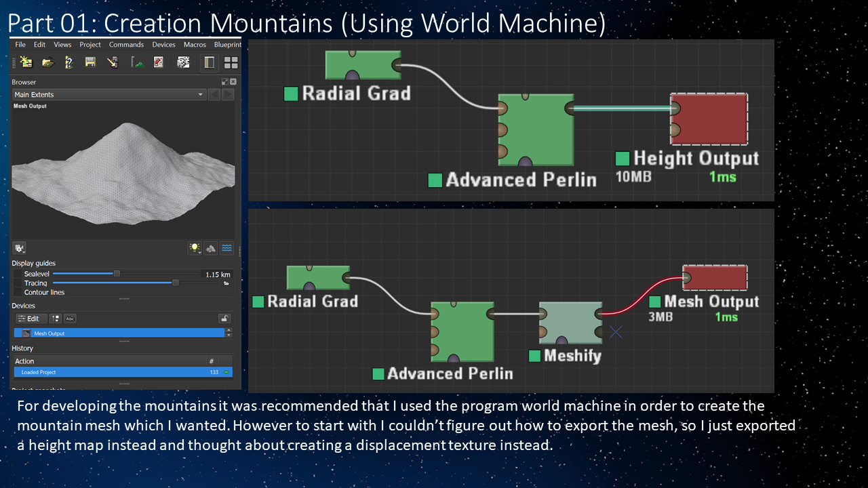
Task: Select Advanced Perlin node feeding Height Output
Action: coord(536,130)
